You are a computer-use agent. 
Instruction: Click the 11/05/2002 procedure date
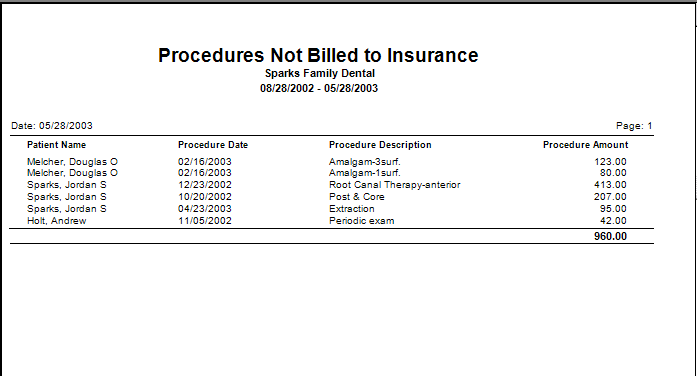(x=205, y=221)
